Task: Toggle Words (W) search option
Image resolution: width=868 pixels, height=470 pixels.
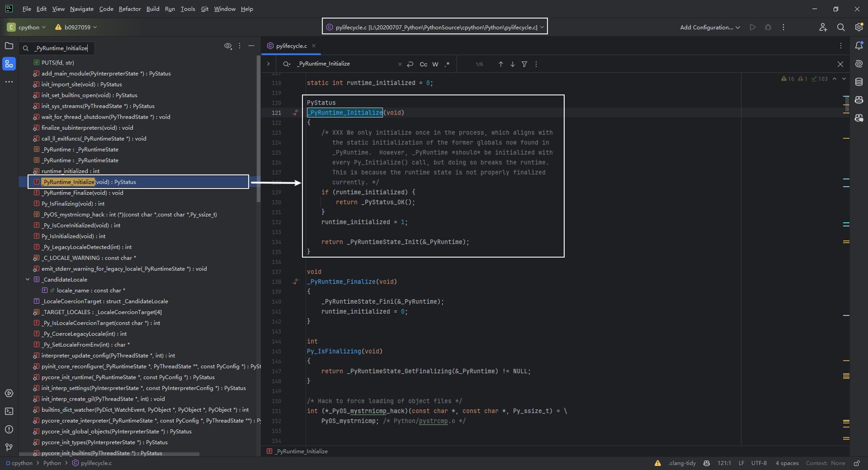Action: (435, 64)
